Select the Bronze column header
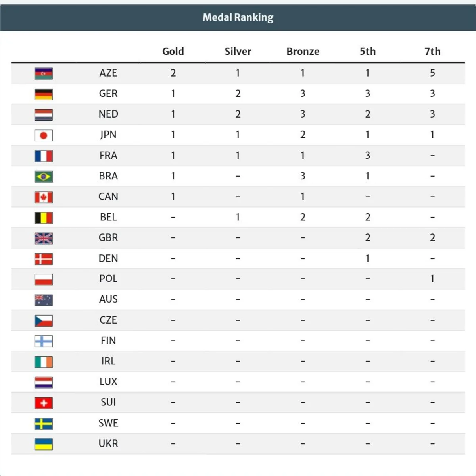The width and height of the screenshot is (476, 476). click(x=303, y=52)
